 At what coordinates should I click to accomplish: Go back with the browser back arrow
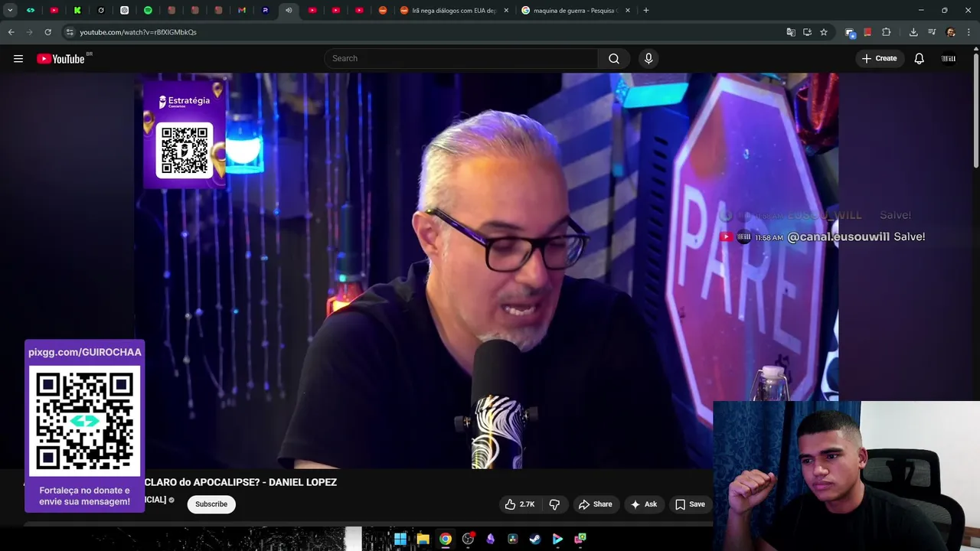[11, 32]
